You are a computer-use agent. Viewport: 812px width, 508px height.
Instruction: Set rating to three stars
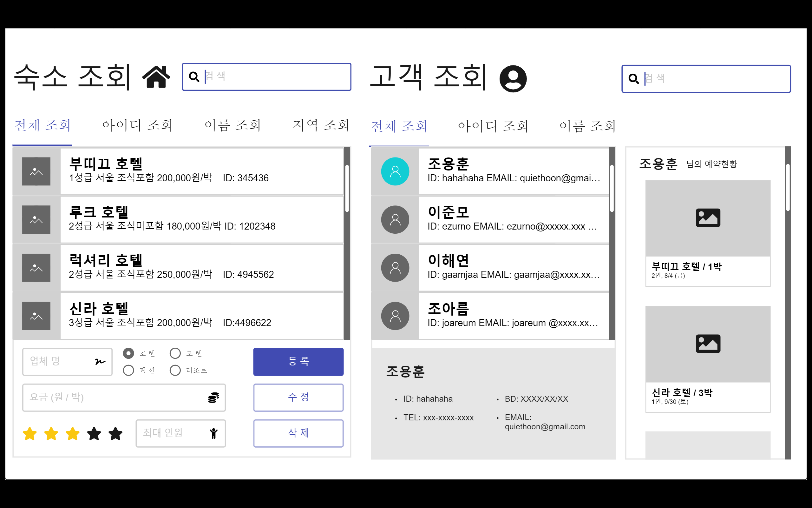click(73, 433)
